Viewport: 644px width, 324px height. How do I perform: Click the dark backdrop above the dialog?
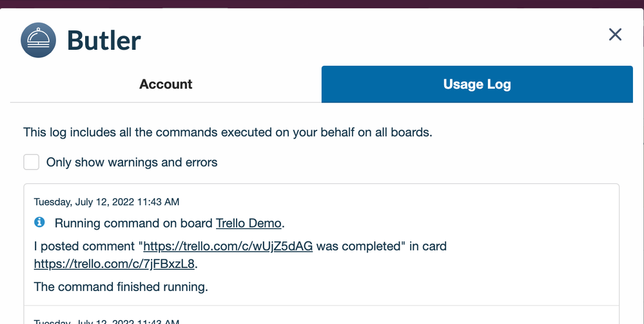click(322, 4)
